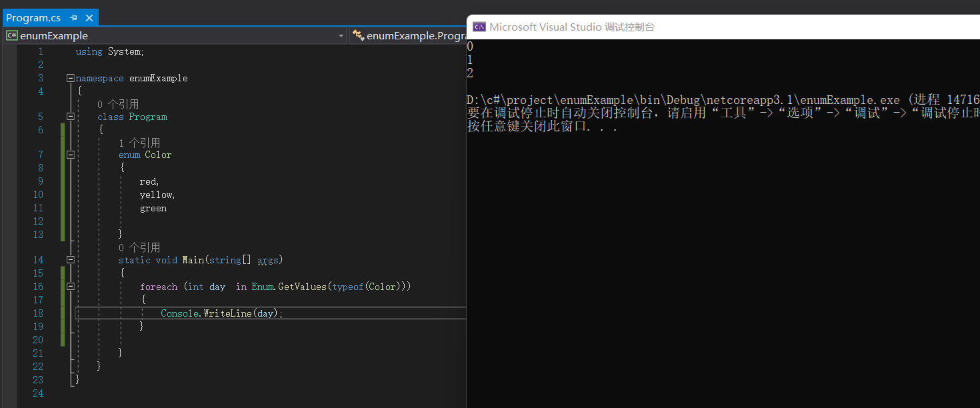Click 'typeof(Color)' in the foreach statement
980x408 pixels.
[x=368, y=287]
